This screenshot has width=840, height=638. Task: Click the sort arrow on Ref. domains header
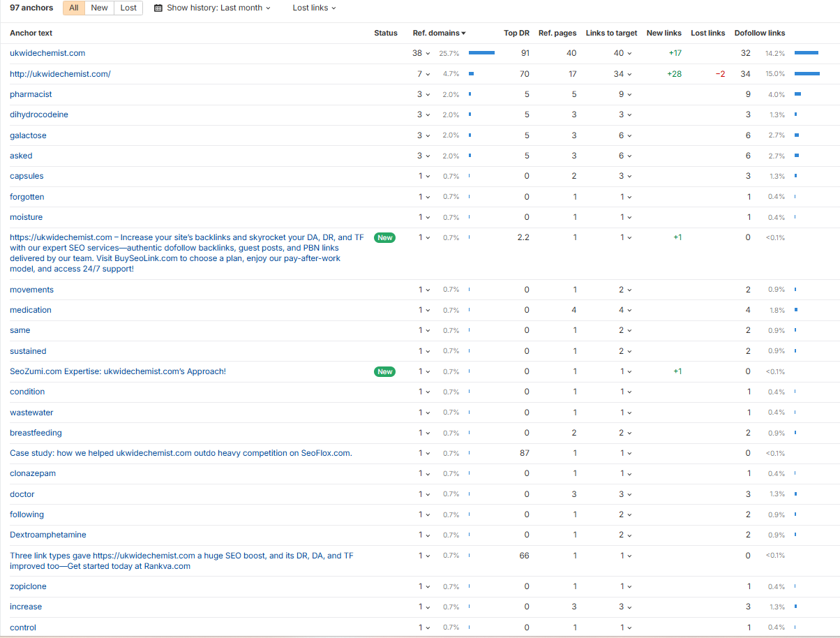(464, 34)
